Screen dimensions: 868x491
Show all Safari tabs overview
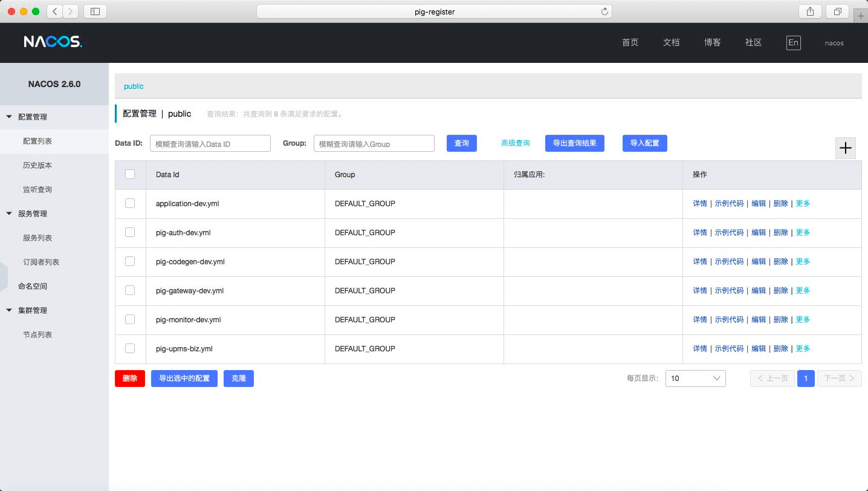[x=837, y=11]
